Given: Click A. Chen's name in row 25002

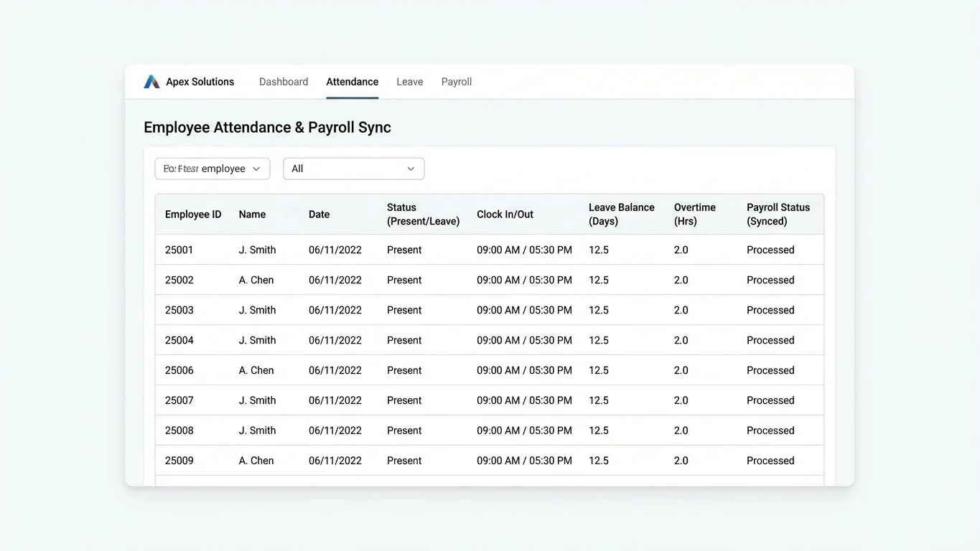Looking at the screenshot, I should click(256, 280).
